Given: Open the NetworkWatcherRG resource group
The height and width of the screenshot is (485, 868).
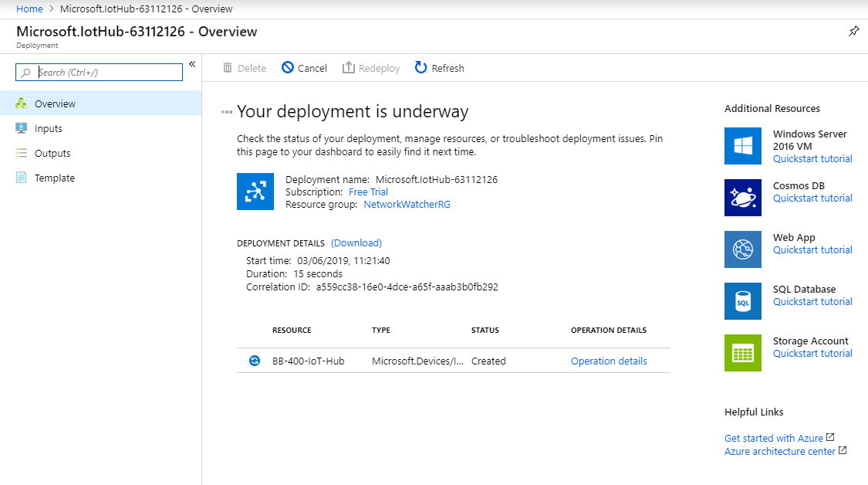Looking at the screenshot, I should tap(407, 204).
